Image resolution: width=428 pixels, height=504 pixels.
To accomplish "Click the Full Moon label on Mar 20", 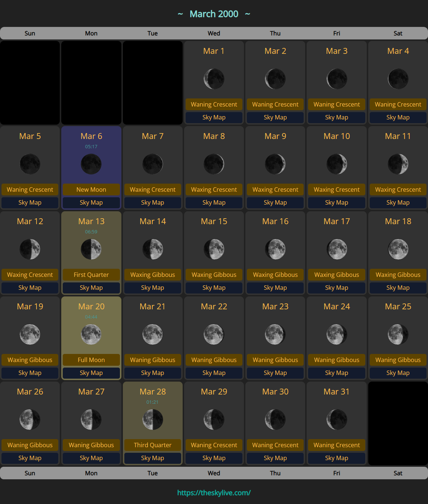I will pyautogui.click(x=91, y=360).
